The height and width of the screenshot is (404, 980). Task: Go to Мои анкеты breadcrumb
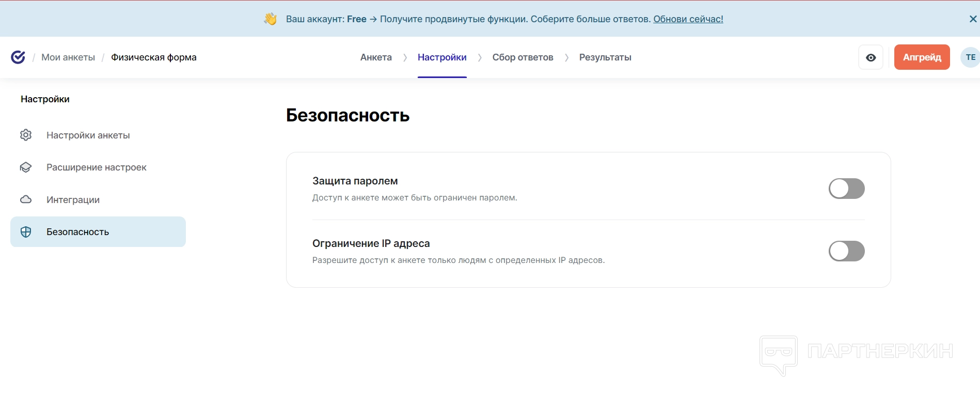[68, 57]
